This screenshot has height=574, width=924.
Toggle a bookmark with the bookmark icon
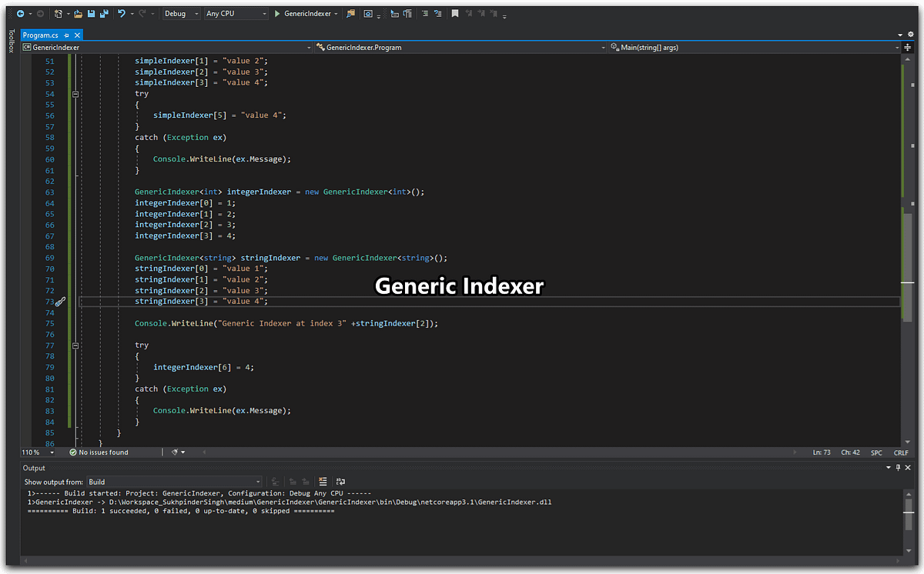[x=454, y=13]
